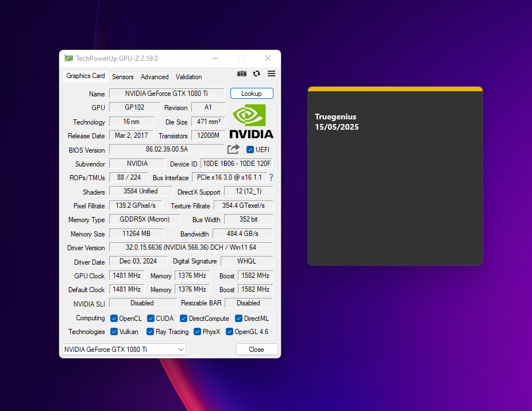532x411 pixels.
Task: Click the Lookup button
Action: click(x=252, y=94)
